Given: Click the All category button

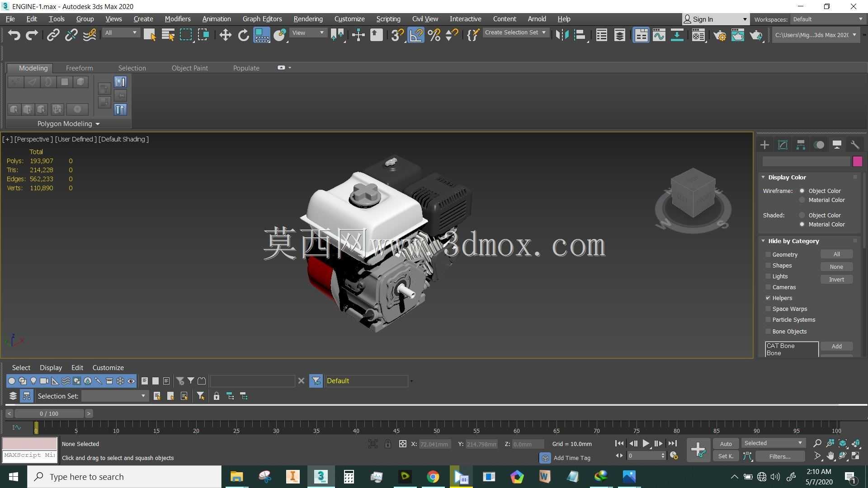Looking at the screenshot, I should pyautogui.click(x=836, y=254).
